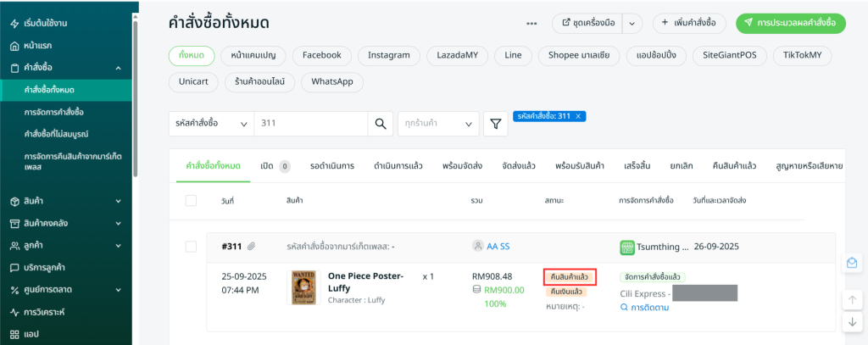Click the search magnifier icon
868x345 pixels.
(x=380, y=124)
